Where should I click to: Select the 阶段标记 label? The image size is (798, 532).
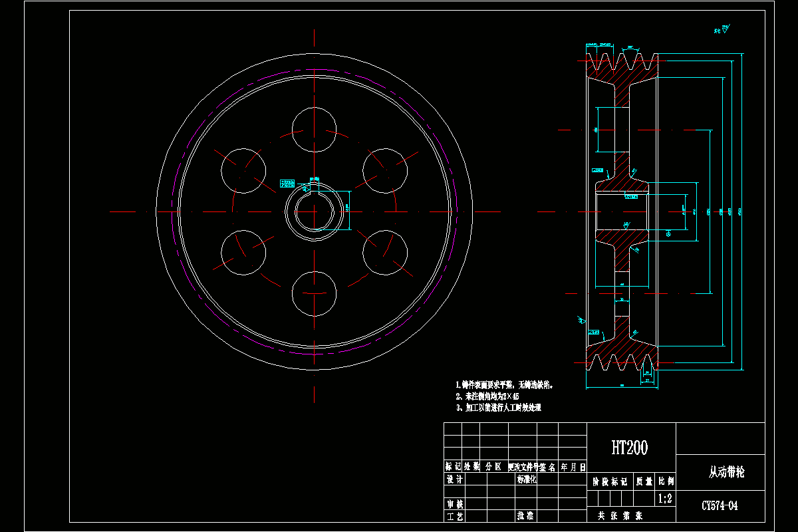610,481
